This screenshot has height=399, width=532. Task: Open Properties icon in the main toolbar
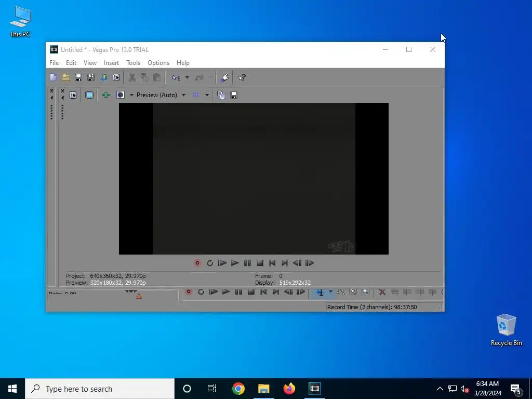pos(116,77)
